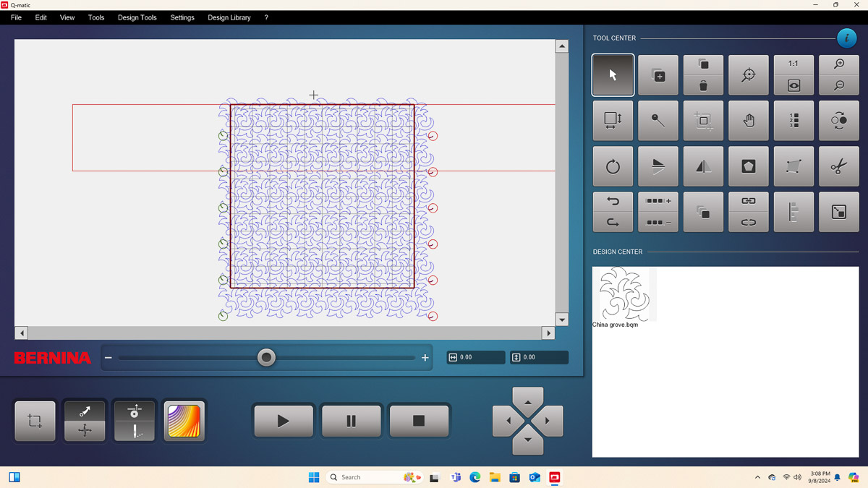Open the Design Library menu
868x488 pixels.
[229, 17]
